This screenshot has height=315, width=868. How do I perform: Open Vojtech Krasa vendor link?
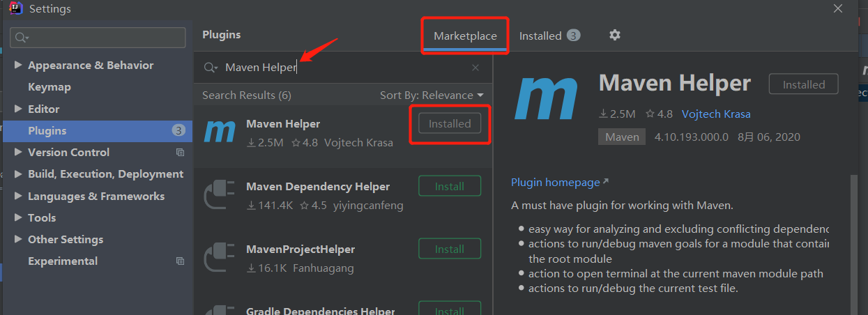pyautogui.click(x=716, y=114)
